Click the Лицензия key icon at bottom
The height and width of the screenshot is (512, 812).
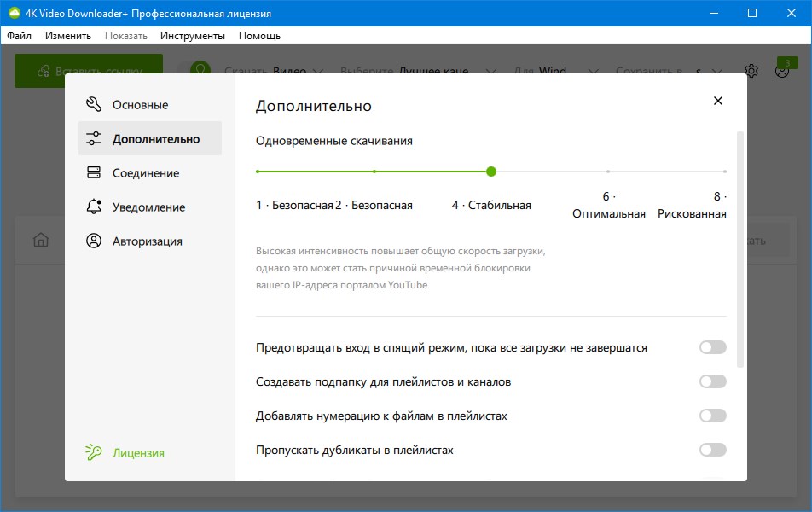[94, 453]
